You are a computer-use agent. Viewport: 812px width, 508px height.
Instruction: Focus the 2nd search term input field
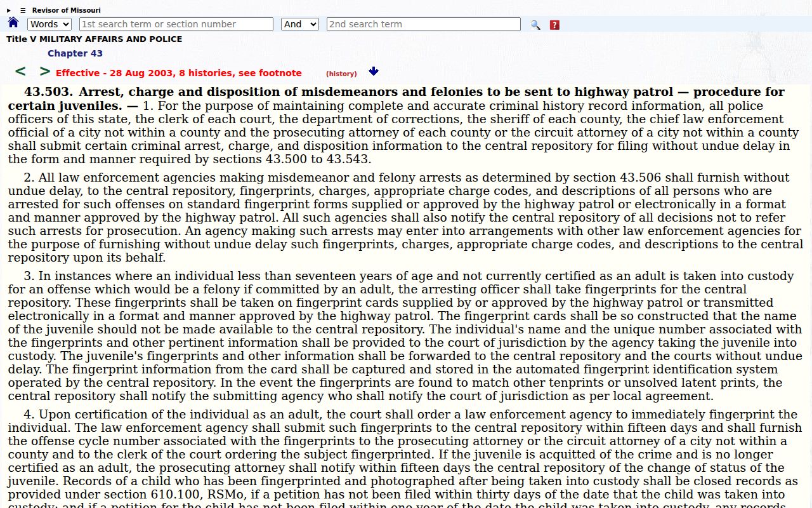[424, 24]
